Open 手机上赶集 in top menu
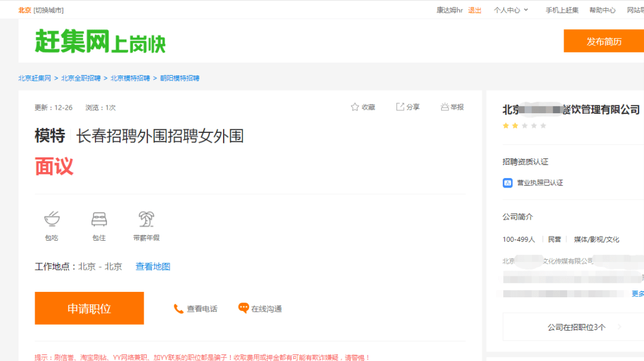The height and width of the screenshot is (361, 644). click(x=562, y=10)
